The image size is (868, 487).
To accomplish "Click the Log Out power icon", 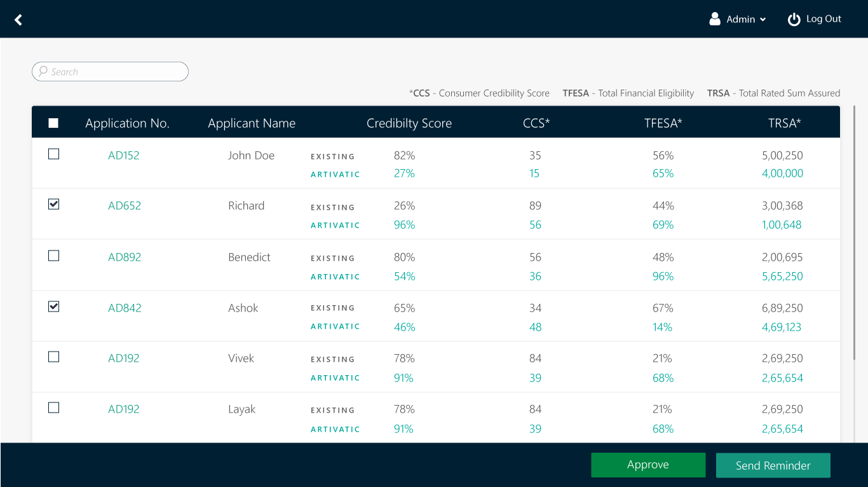I will 794,20.
